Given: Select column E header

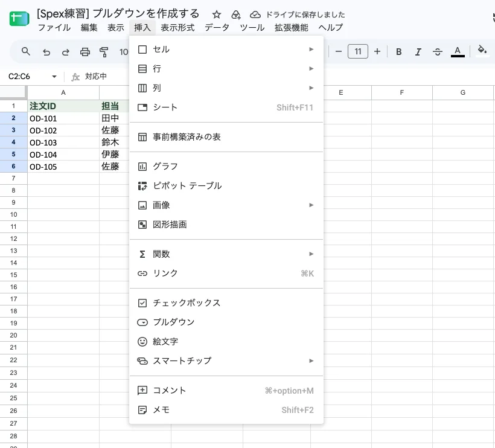Looking at the screenshot, I should coord(341,92).
